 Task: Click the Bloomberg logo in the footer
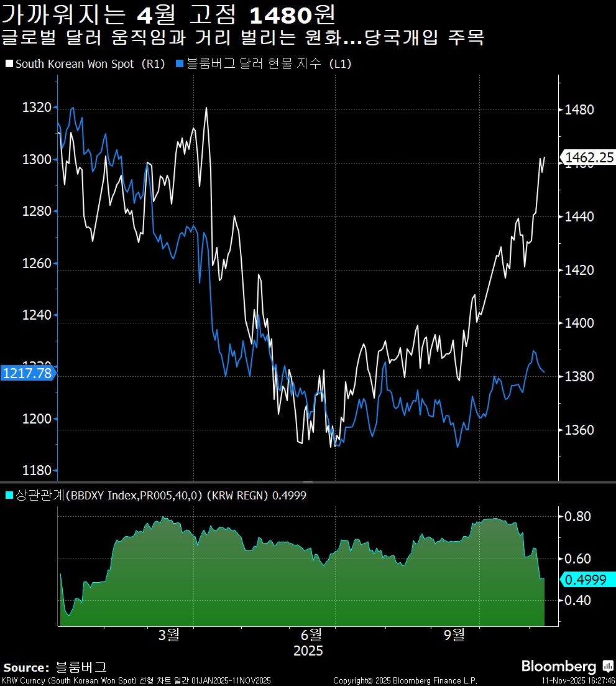coord(558,666)
